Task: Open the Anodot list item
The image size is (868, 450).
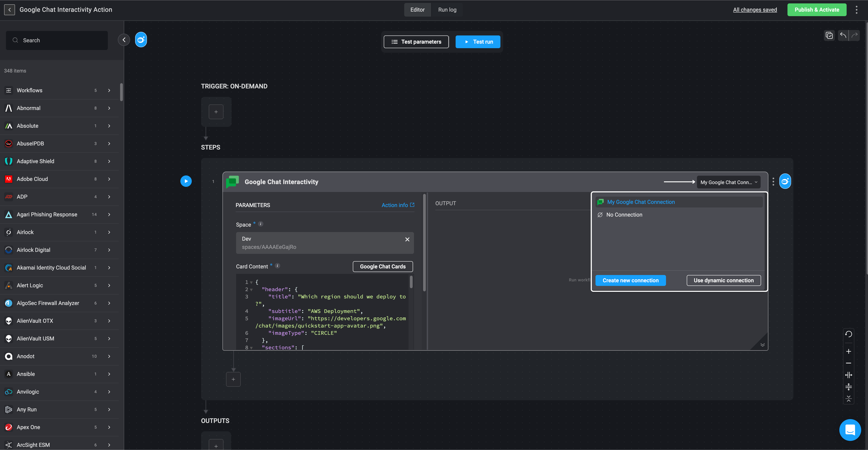Action: (59, 356)
